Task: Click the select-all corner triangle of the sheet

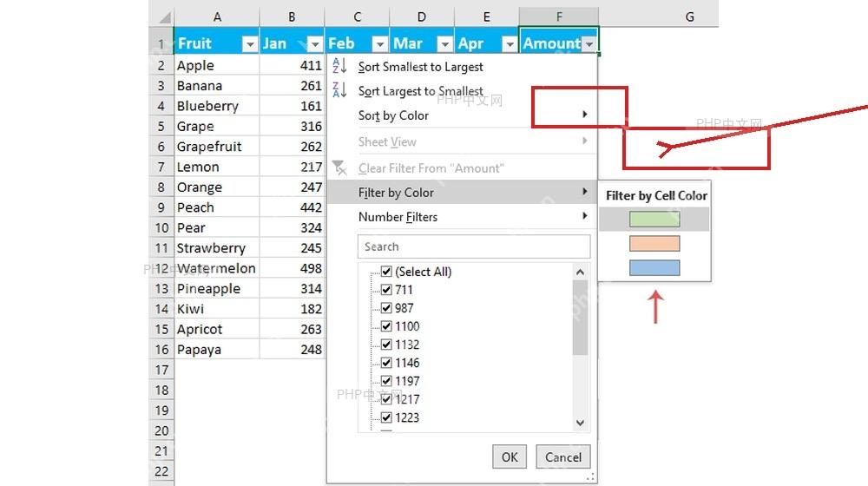Action: pos(164,17)
